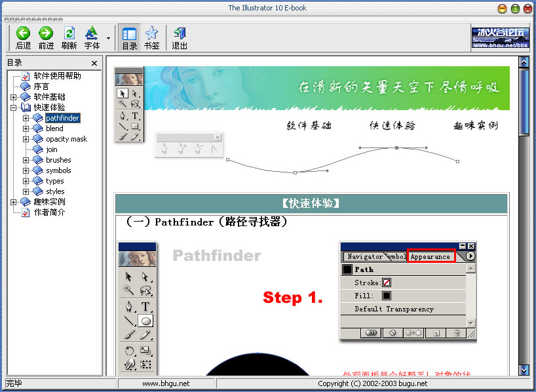This screenshot has height=392, width=536.
Task: Click the black Path swatch
Action: (347, 269)
